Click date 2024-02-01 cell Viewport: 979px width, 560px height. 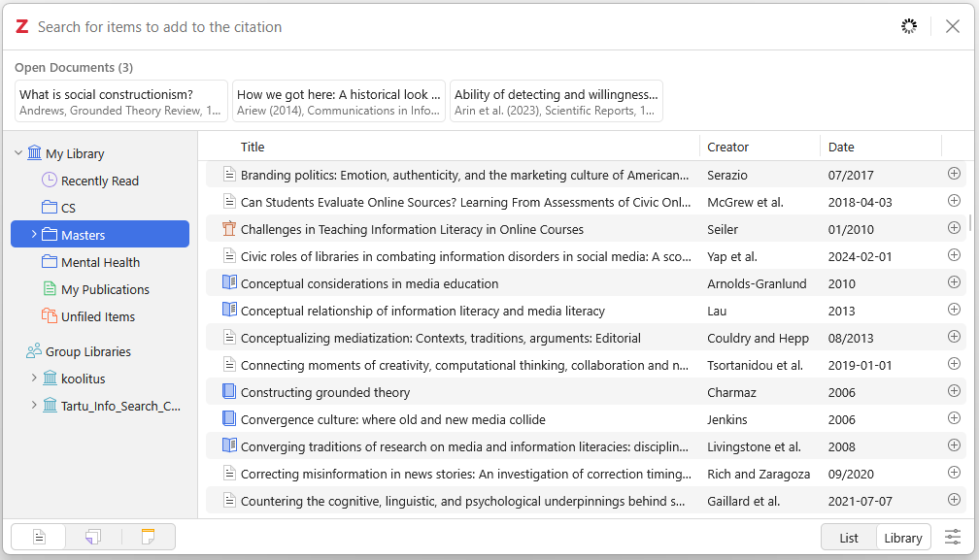coord(860,256)
